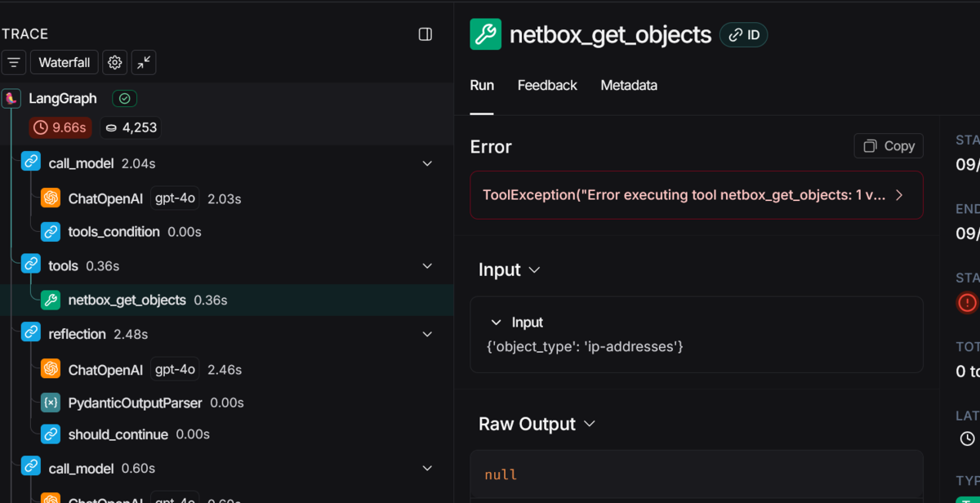This screenshot has height=503, width=980.
Task: Select the should_continue trace row
Action: coord(118,434)
